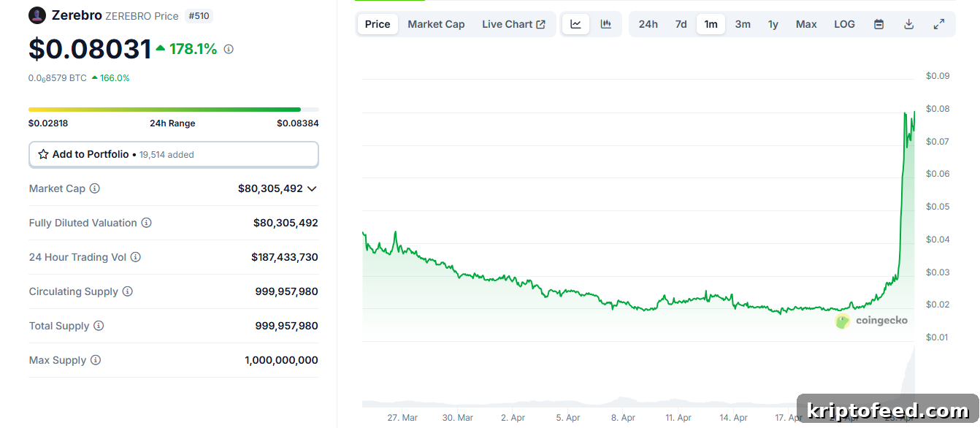This screenshot has width=980, height=428.
Task: Show Fully Diluted Valuation info icon
Action: 146,223
